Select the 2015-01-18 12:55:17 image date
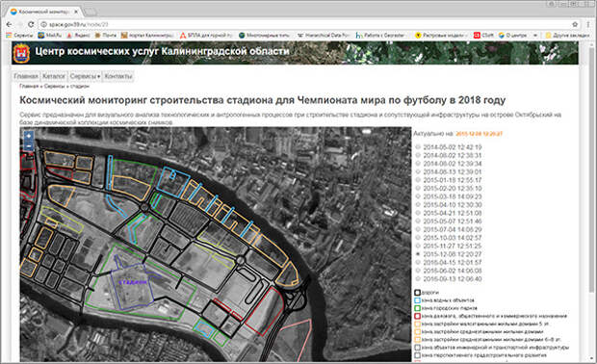The image size is (597, 364). tap(418, 180)
